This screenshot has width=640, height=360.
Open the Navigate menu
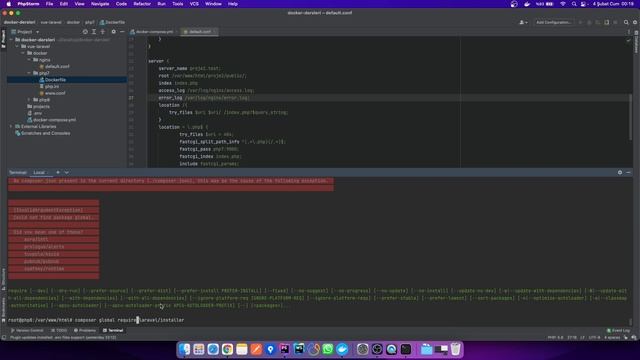pos(100,4)
